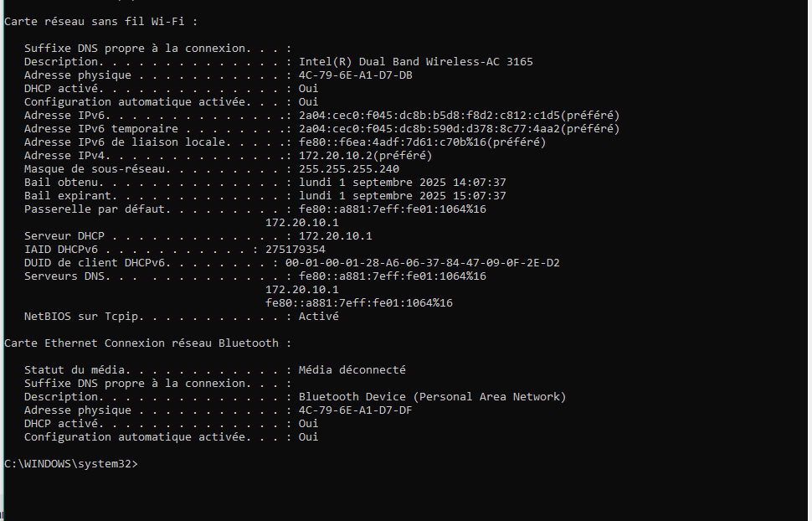Click the Média déconnecté status text
This screenshot has width=812, height=521.
tap(352, 370)
